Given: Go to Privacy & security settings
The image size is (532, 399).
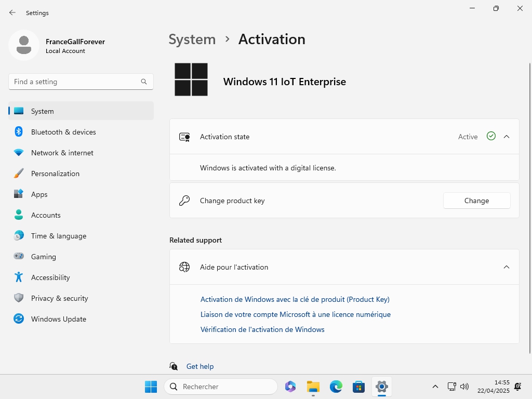Looking at the screenshot, I should pyautogui.click(x=59, y=298).
